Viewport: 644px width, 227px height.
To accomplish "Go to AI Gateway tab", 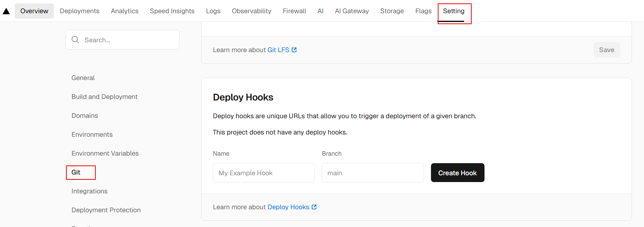I will point(352,11).
